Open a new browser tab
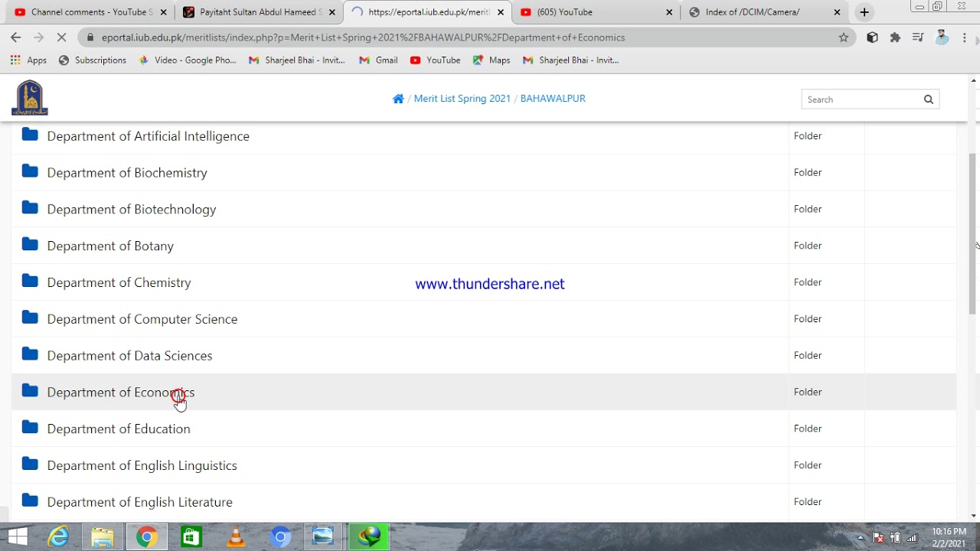Viewport: 980px width, 551px height. (x=864, y=12)
